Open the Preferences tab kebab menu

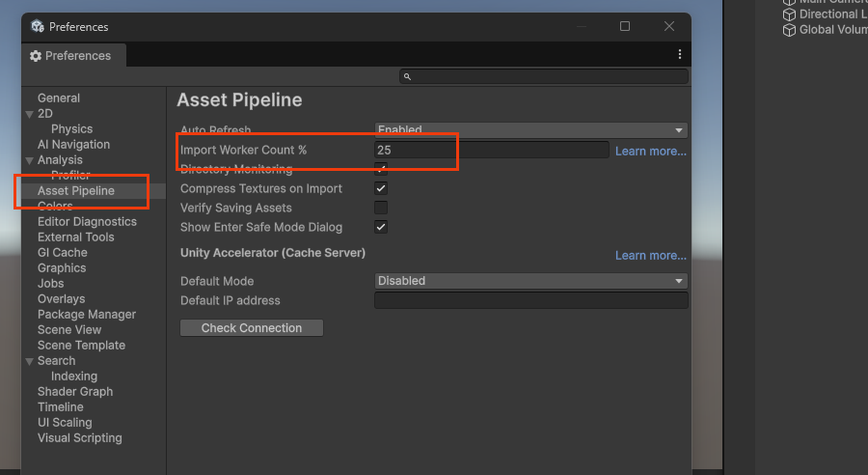coord(680,55)
